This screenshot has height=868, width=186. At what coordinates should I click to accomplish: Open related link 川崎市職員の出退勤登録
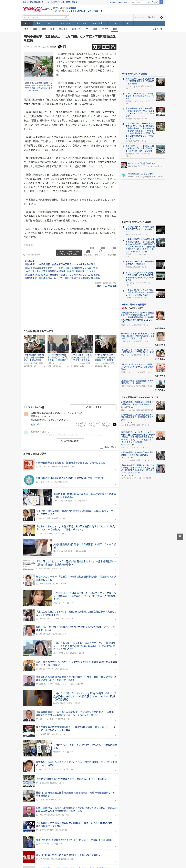62,275
